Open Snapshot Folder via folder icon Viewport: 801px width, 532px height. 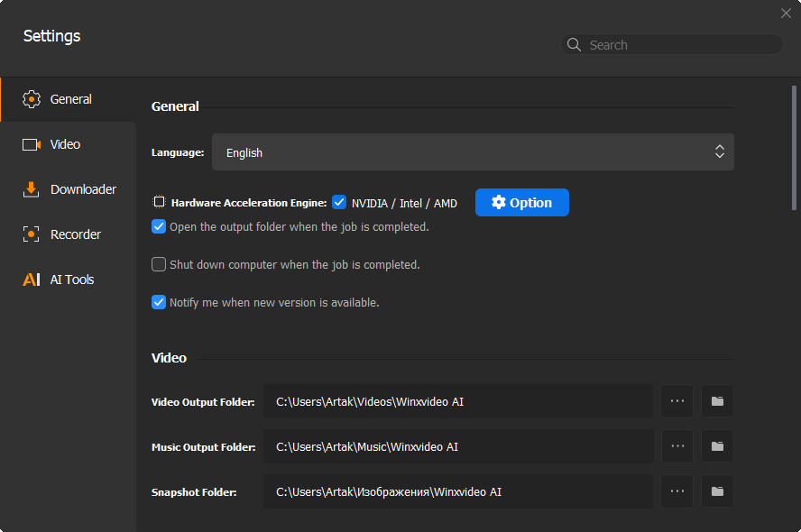pyautogui.click(x=717, y=491)
